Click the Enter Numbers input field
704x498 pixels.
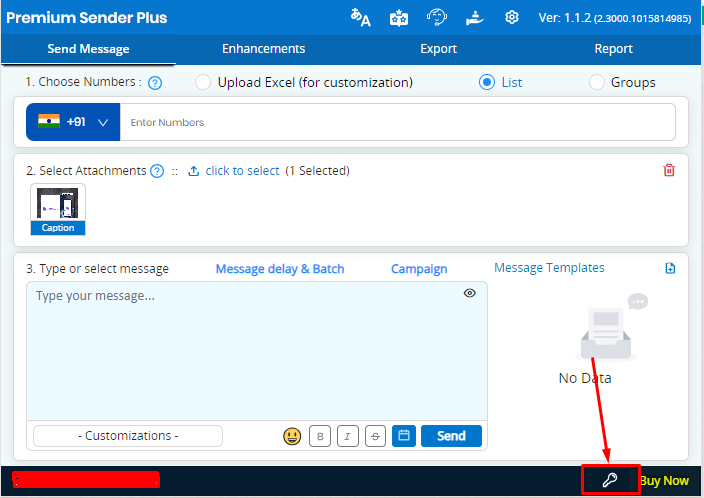(x=397, y=122)
